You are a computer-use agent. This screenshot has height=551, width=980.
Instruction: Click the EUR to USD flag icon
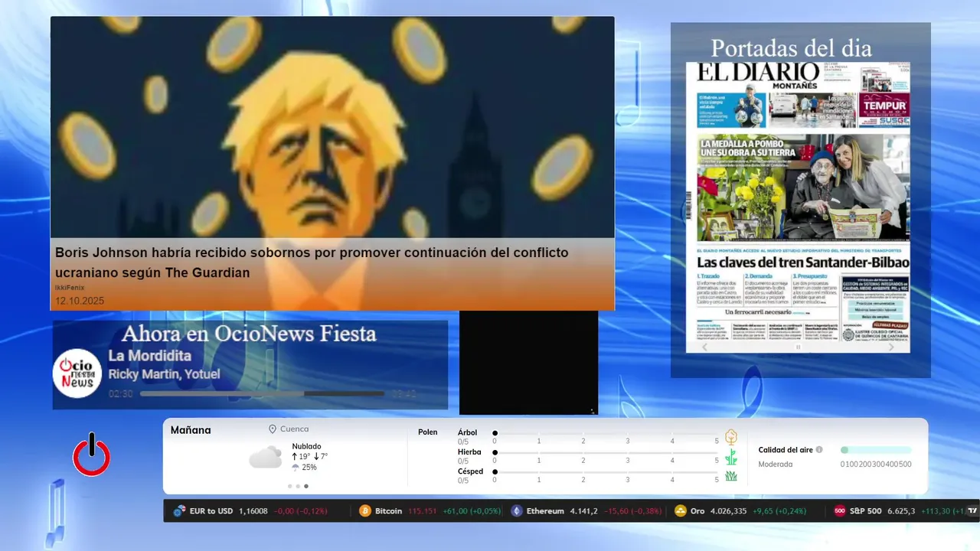(x=179, y=511)
